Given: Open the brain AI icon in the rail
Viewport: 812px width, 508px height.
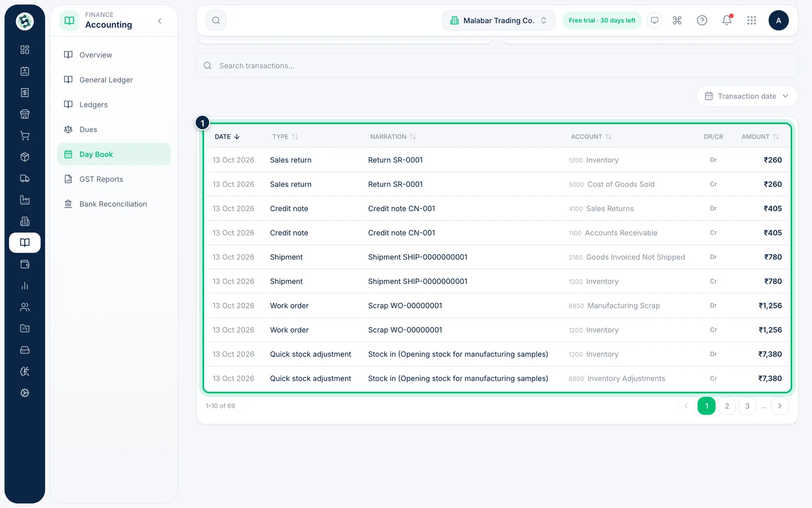Looking at the screenshot, I should pos(24,372).
